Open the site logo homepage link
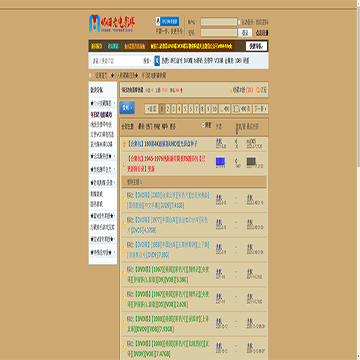Viewport: 360px width, 360px height. tap(111, 23)
